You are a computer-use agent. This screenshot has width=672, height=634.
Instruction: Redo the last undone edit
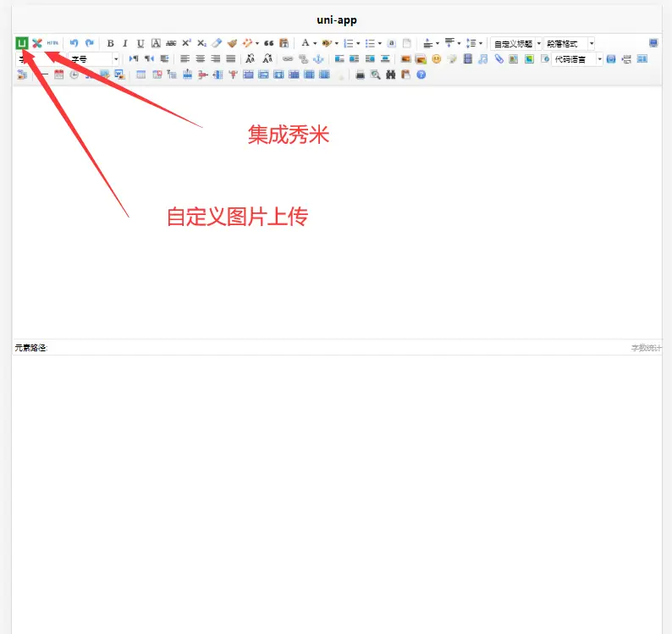89,43
